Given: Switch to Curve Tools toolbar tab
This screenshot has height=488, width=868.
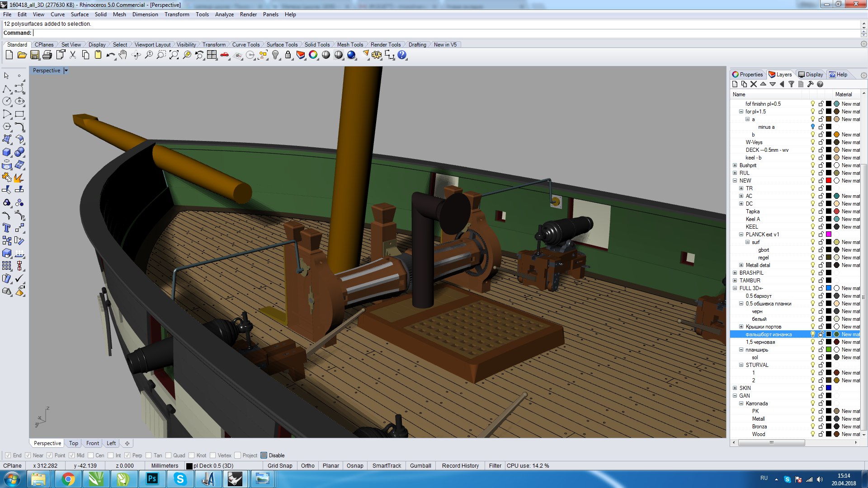Looking at the screenshot, I should point(246,45).
